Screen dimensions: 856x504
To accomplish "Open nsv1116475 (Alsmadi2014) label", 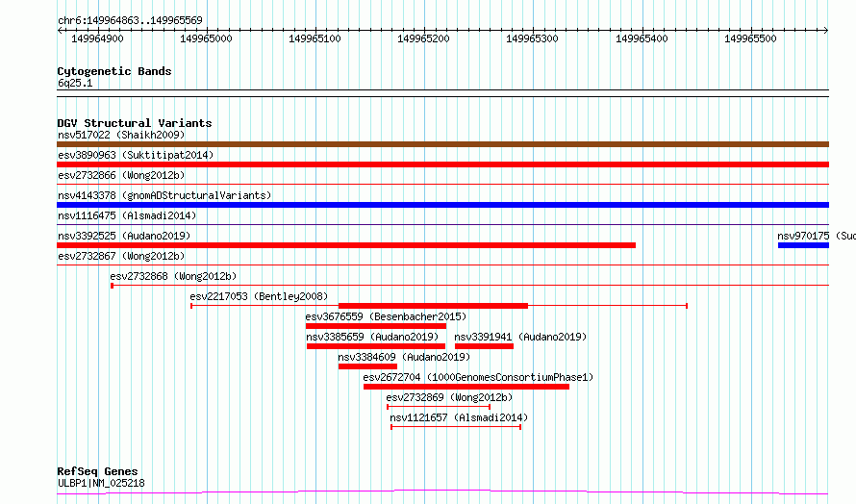I will (127, 215).
